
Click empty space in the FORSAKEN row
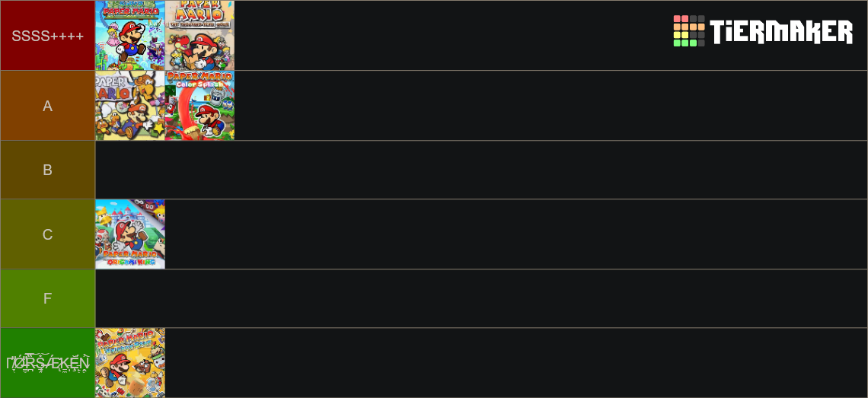(516, 362)
